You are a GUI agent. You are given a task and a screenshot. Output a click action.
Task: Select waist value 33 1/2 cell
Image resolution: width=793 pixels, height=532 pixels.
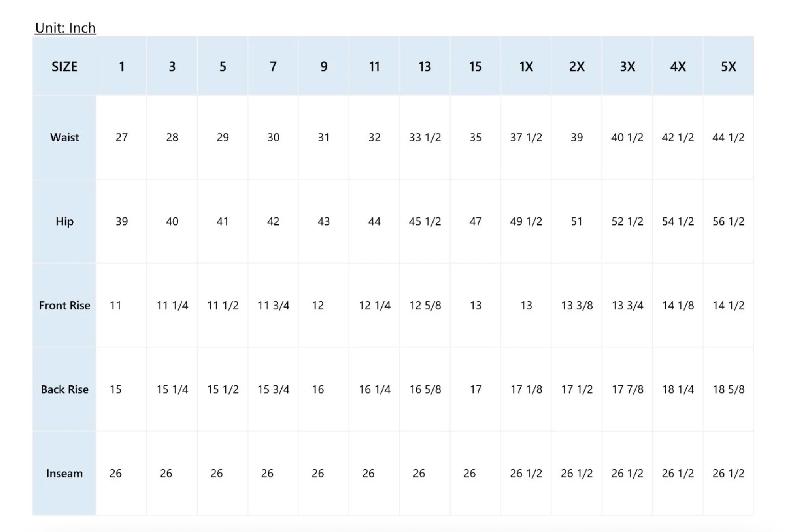[425, 137]
